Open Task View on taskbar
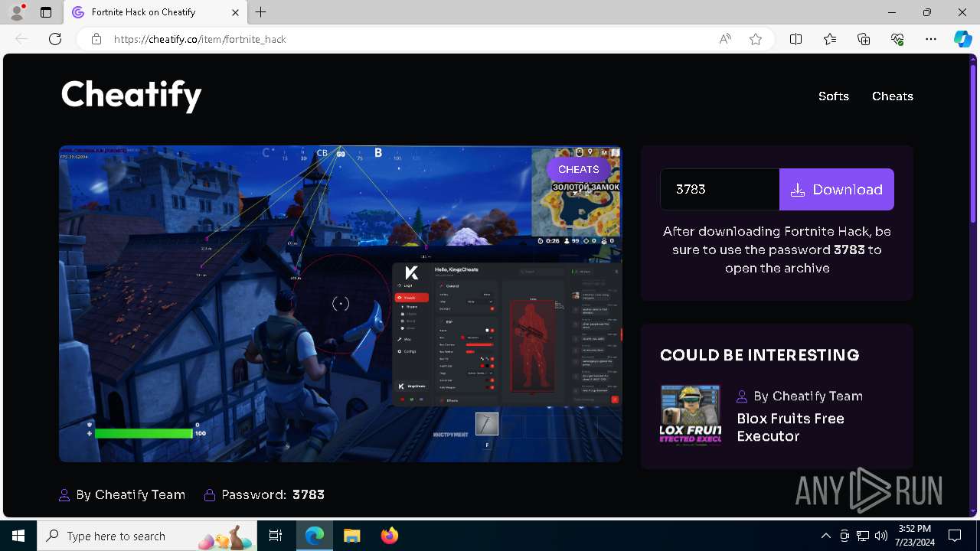Screen dimensions: 980x551 tap(276, 536)
